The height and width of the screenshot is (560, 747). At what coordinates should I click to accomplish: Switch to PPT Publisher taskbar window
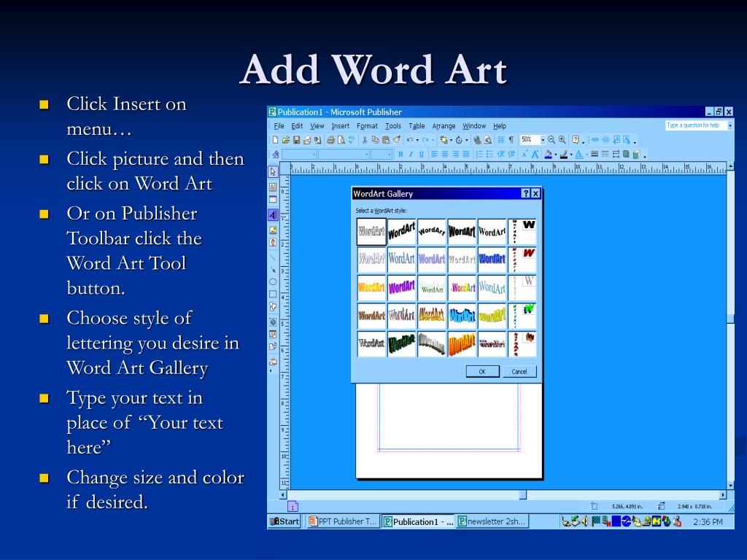342,521
